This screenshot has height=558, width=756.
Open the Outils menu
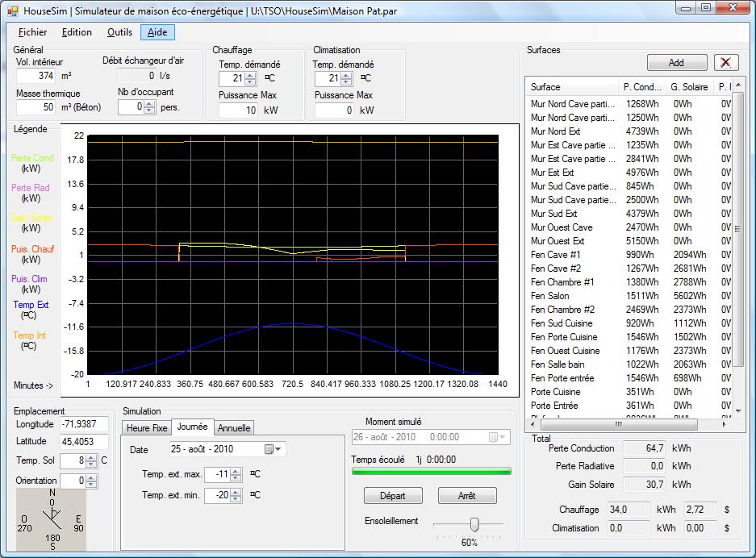point(119,32)
